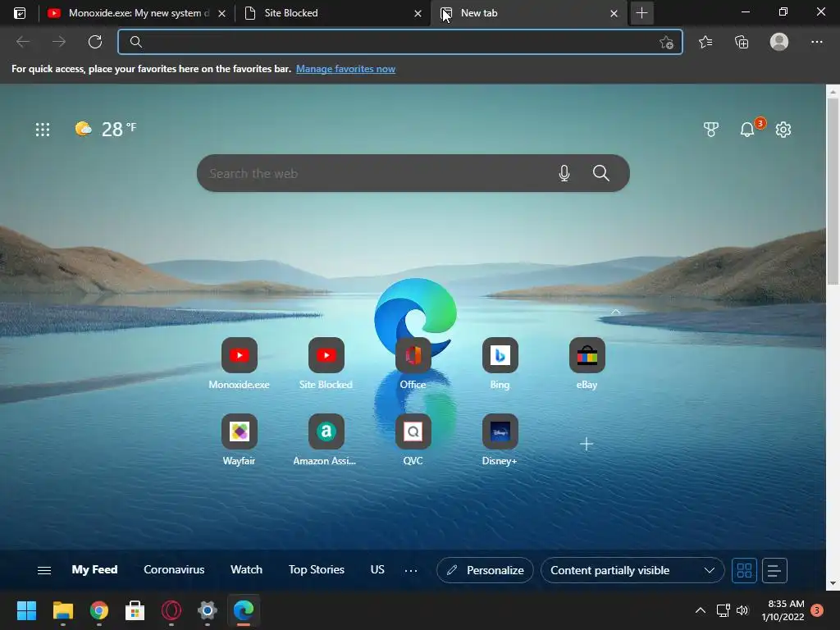This screenshot has width=840, height=630.
Task: Select US feed category
Action: pos(377,569)
